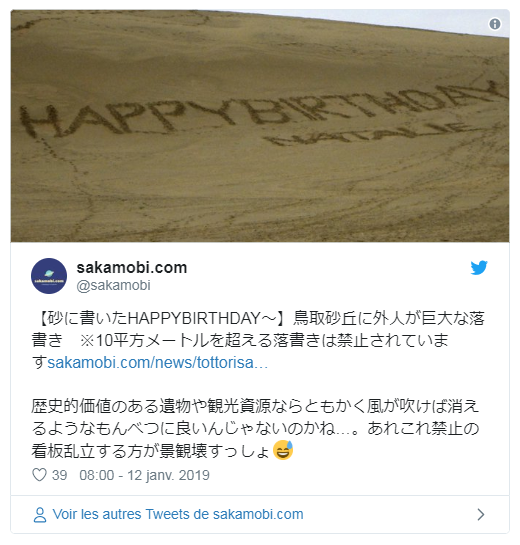Click the person icon in the footer
Screen dimensions: 520x545
[40, 515]
